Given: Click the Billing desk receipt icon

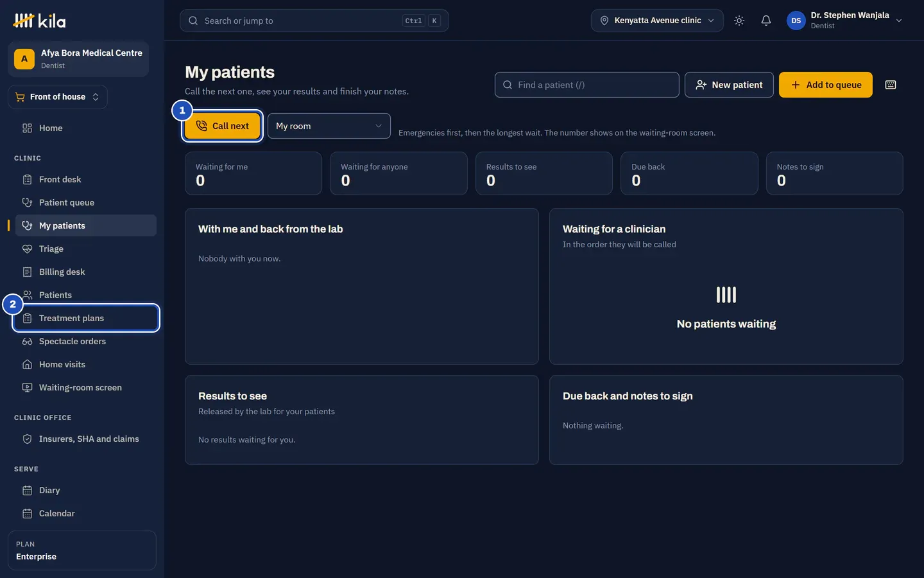Looking at the screenshot, I should 27,272.
